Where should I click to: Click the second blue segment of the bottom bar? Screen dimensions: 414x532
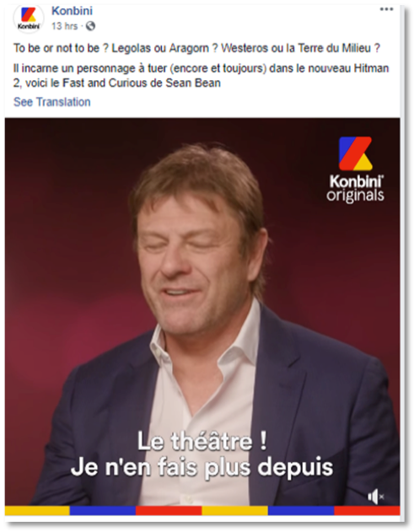coord(301,511)
